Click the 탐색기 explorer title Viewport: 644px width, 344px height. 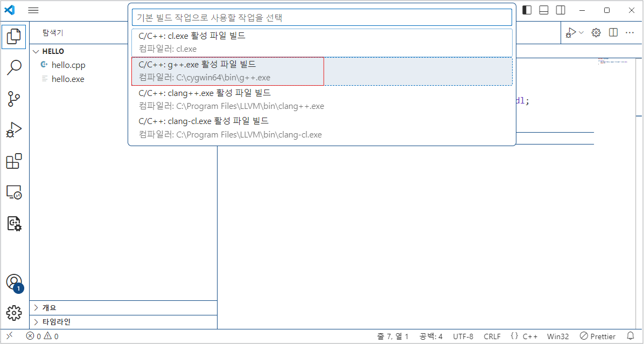(x=53, y=33)
